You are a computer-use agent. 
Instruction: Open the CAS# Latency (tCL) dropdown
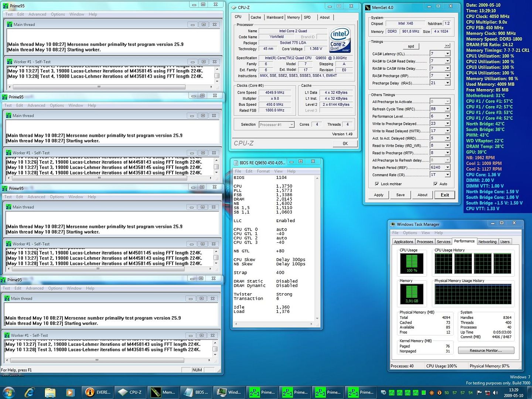(447, 54)
